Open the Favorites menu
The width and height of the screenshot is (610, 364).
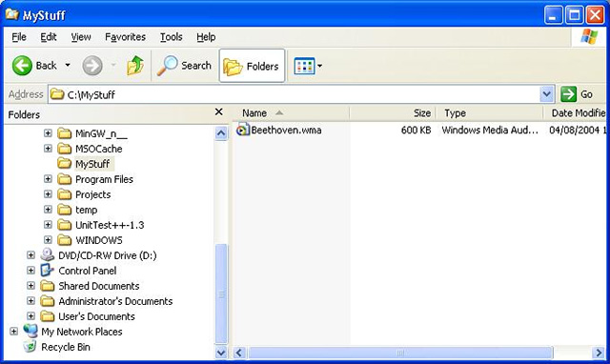coord(125,37)
